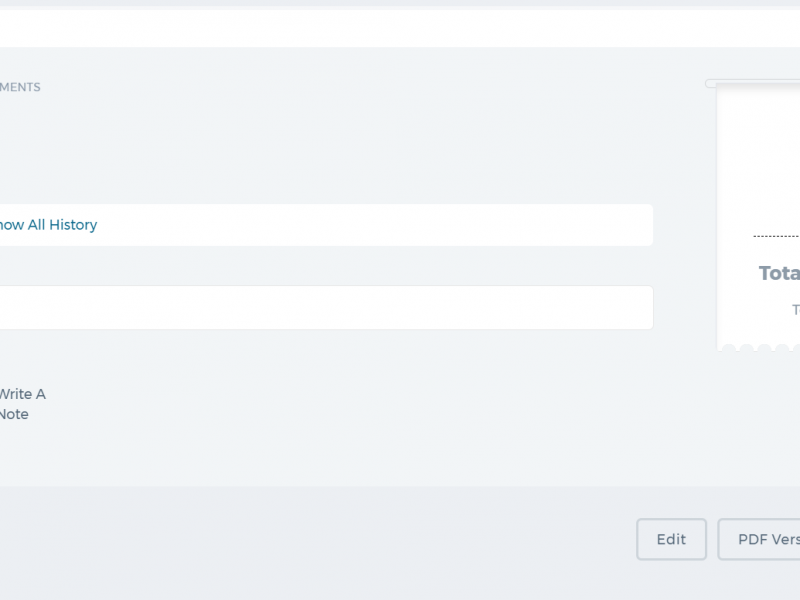800x600 pixels.
Task: Click the empty area right of Write A Note
Action: pyautogui.click(x=357, y=404)
